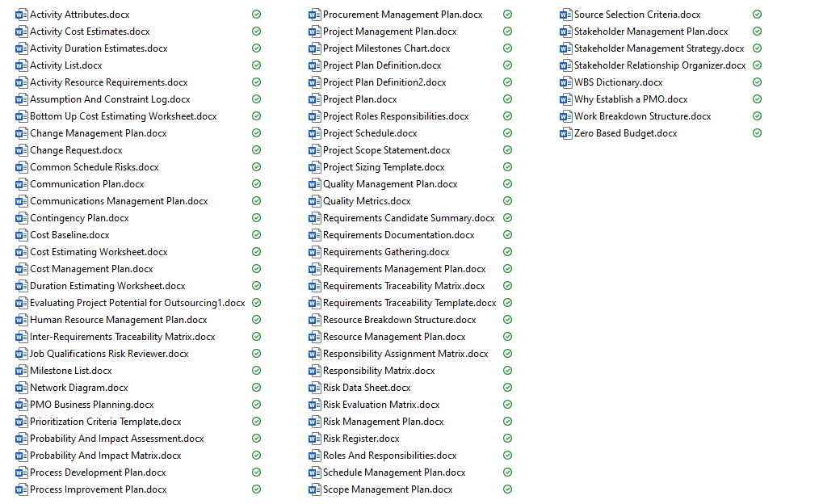The width and height of the screenshot is (823, 504).
Task: Click the file name Assumption And Constraint Log.docx
Action: (110, 99)
